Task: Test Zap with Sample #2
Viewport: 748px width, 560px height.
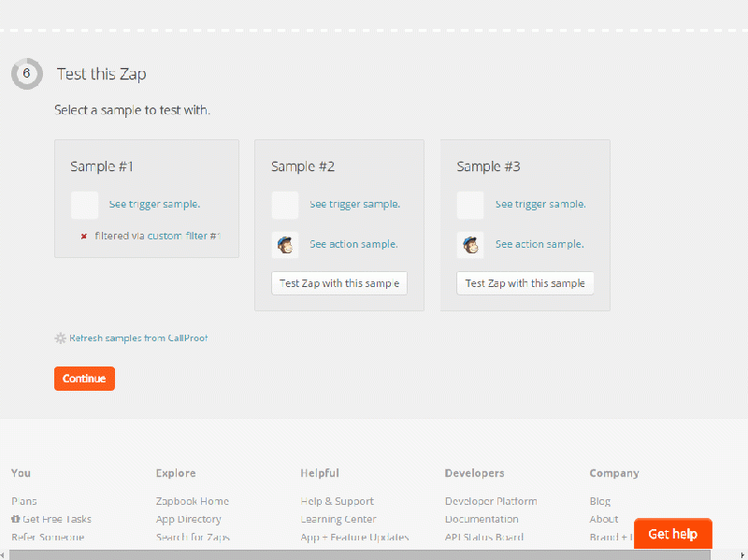Action: 339,283
